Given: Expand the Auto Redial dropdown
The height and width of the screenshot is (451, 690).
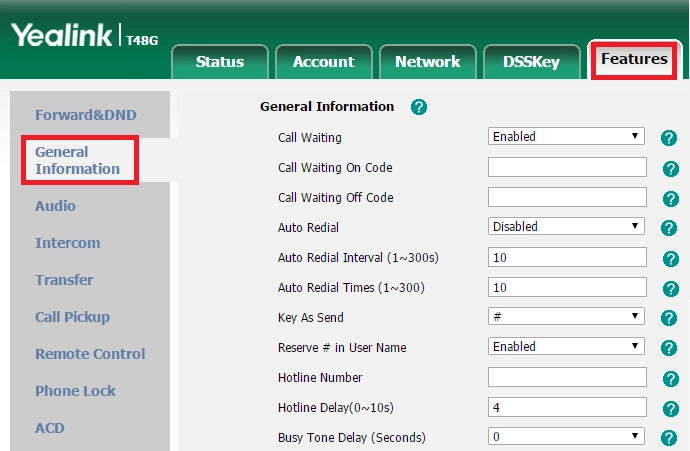Looking at the screenshot, I should point(566,227).
